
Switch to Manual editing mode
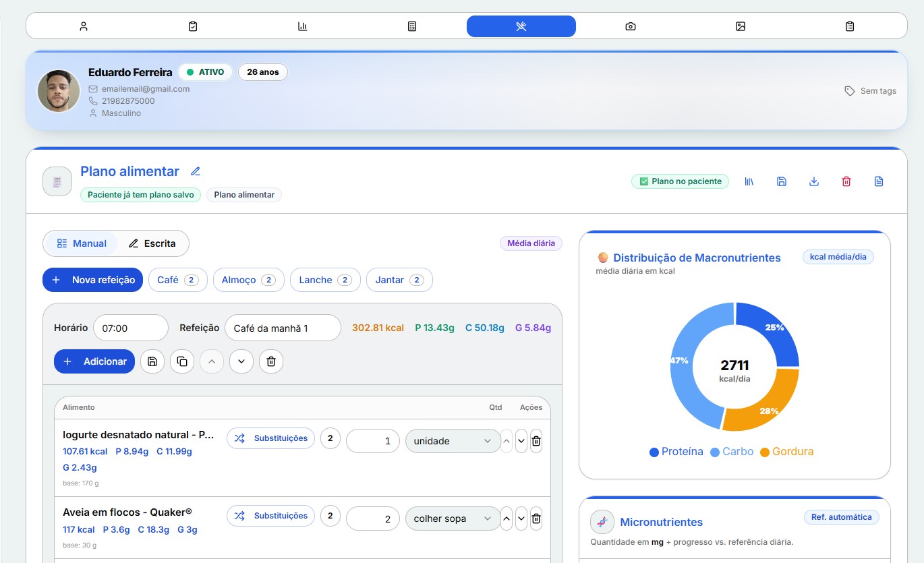(x=82, y=243)
